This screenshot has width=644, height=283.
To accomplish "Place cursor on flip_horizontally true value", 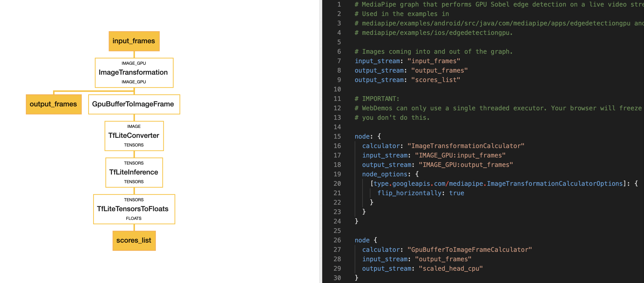I will [x=456, y=193].
